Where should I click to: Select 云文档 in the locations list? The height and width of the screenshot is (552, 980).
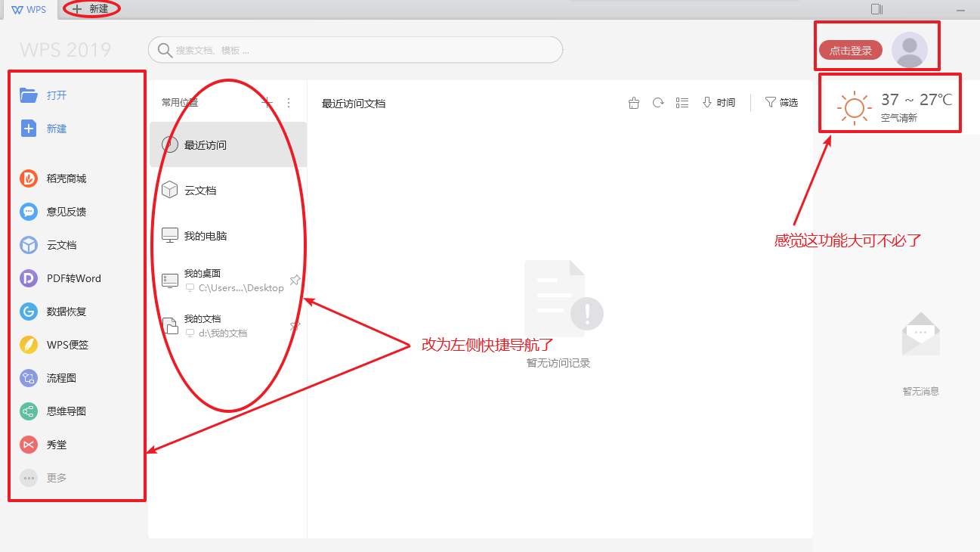point(200,191)
